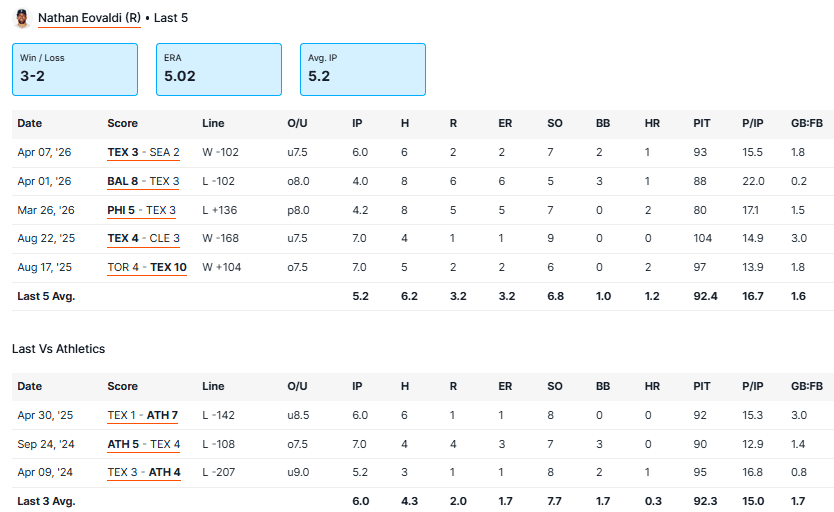Open the ATH 5 - TEX 4 game link
834x512 pixels.
(143, 444)
